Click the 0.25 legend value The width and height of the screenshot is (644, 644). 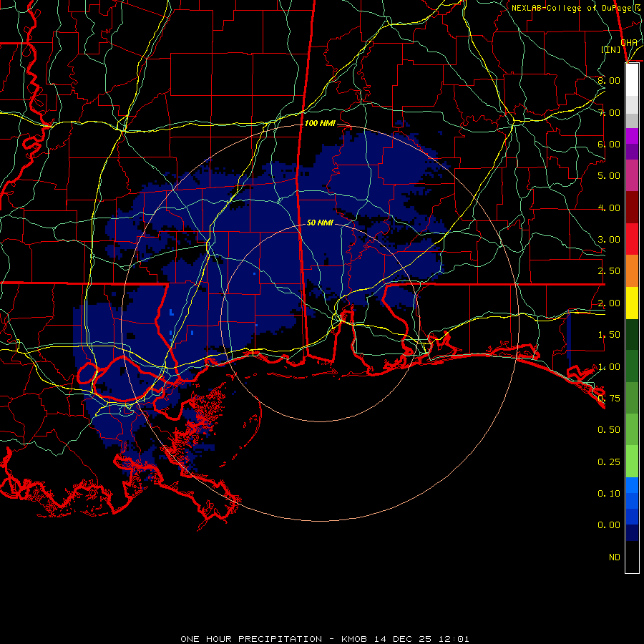click(609, 462)
